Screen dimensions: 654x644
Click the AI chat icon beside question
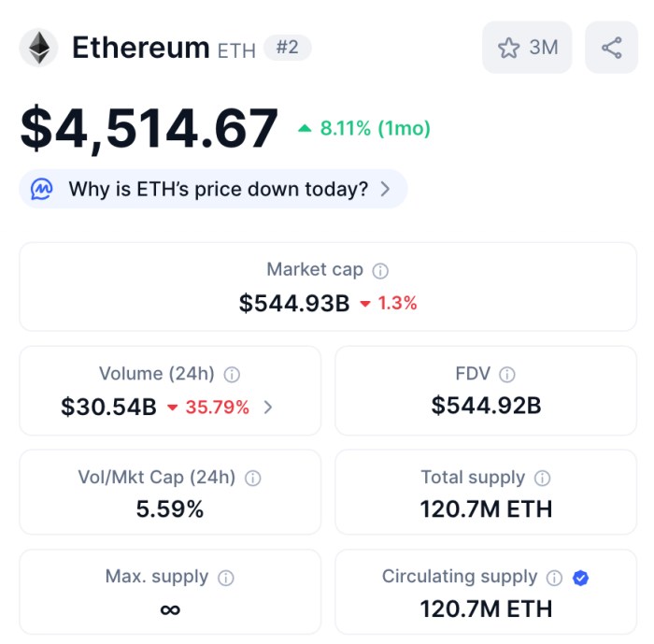pos(42,189)
